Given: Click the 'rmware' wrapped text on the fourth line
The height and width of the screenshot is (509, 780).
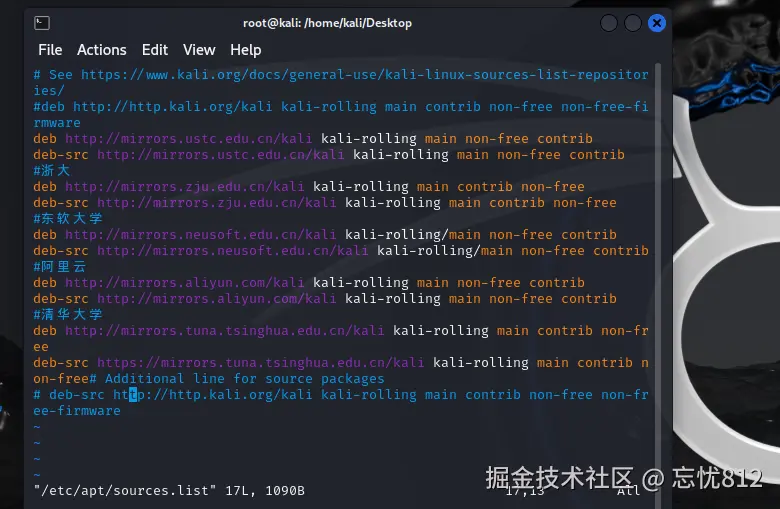Looking at the screenshot, I should [x=57, y=122].
